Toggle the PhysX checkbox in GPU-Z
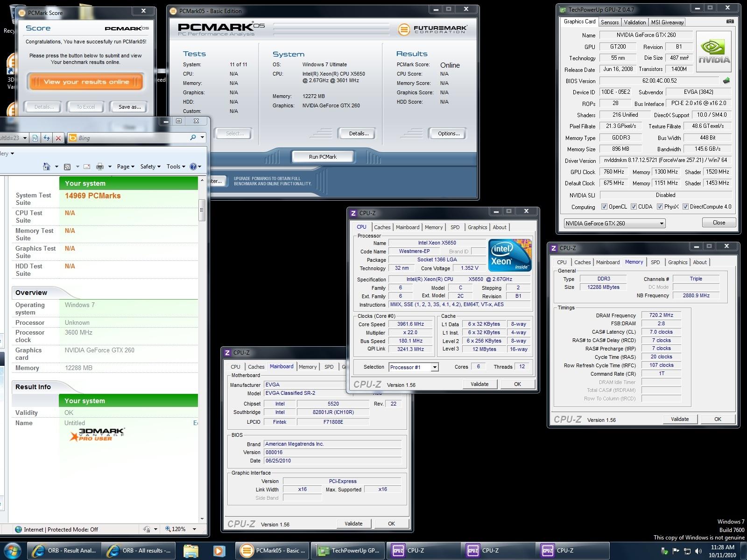The image size is (747, 560). pos(660,207)
